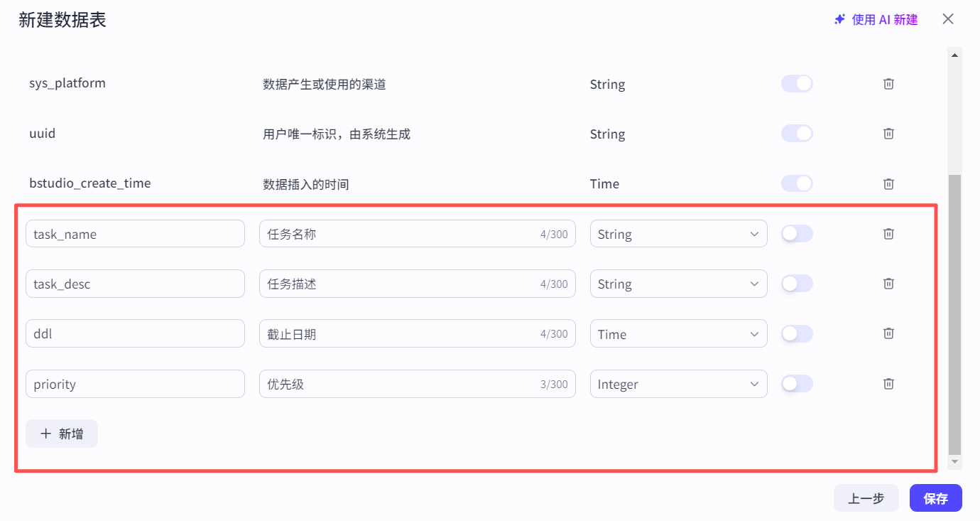Delete the ddl field row

pyautogui.click(x=888, y=333)
